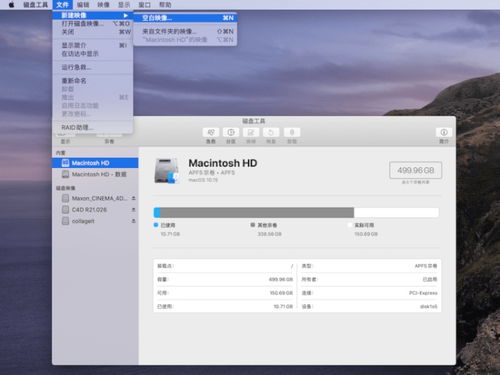Click the disk1s5 device value
Screen dimensions: 500x375
(428, 306)
